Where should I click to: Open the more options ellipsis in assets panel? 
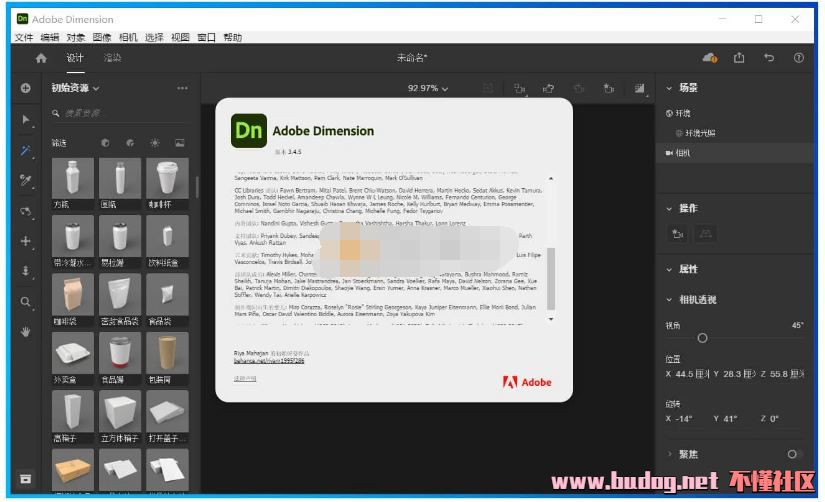pyautogui.click(x=183, y=88)
